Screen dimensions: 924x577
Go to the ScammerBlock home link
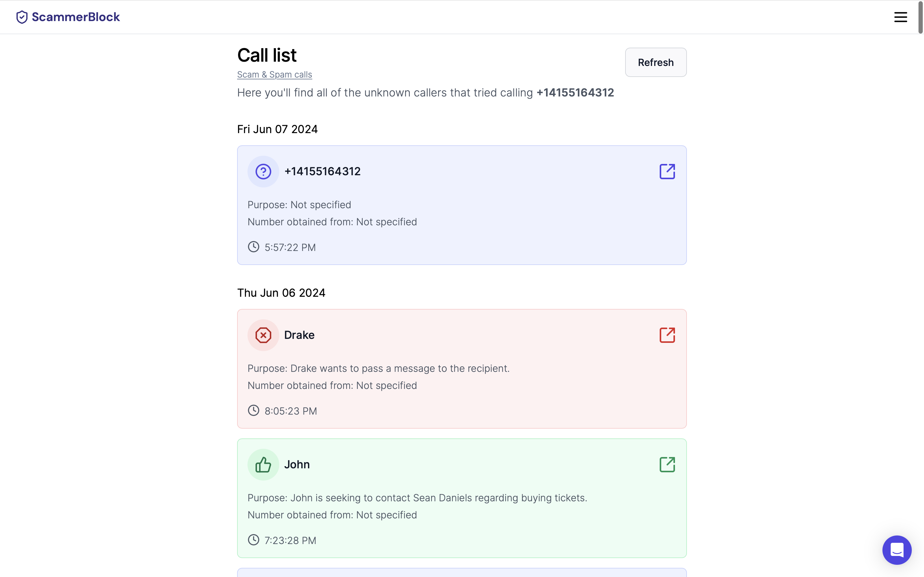pyautogui.click(x=75, y=17)
